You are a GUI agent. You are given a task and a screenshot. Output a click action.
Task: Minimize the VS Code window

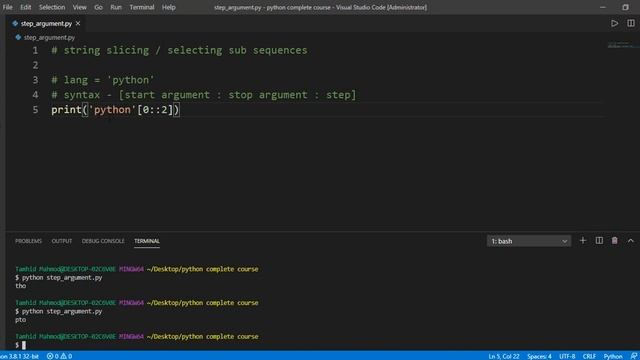click(x=603, y=7)
